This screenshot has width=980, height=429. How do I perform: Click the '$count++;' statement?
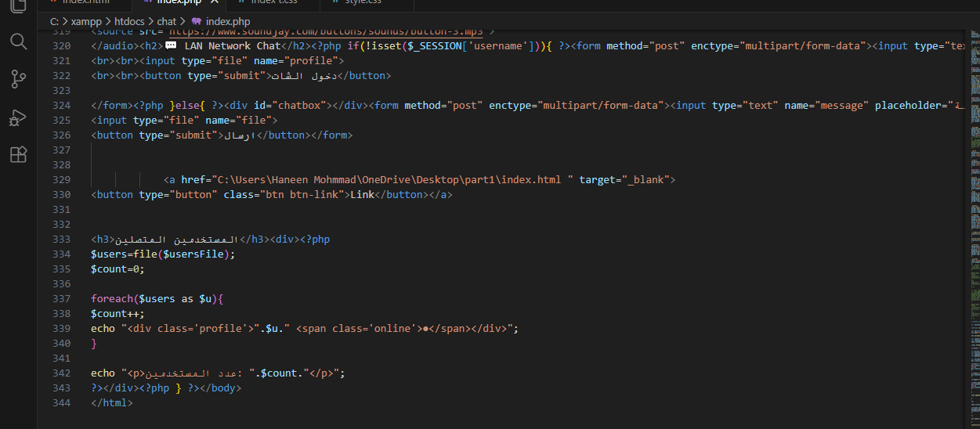pos(118,314)
